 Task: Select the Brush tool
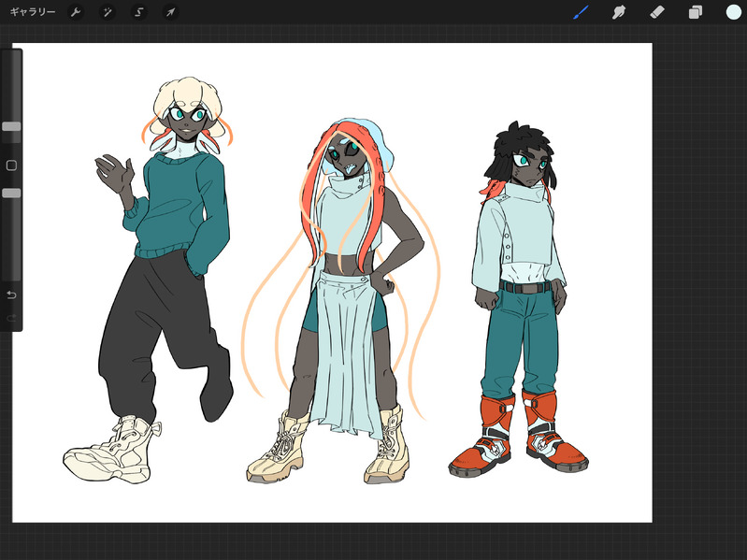click(x=581, y=12)
